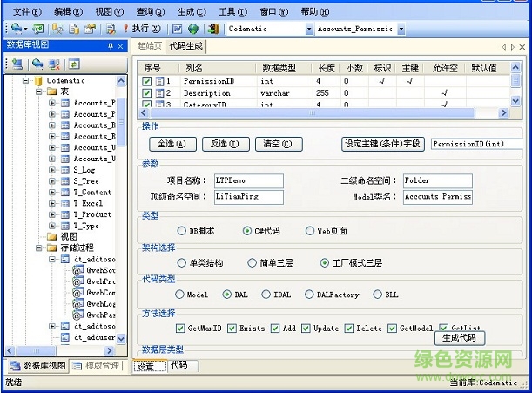The image size is (532, 393).
Task: Switch to the 起始页 tab
Action: (x=149, y=46)
